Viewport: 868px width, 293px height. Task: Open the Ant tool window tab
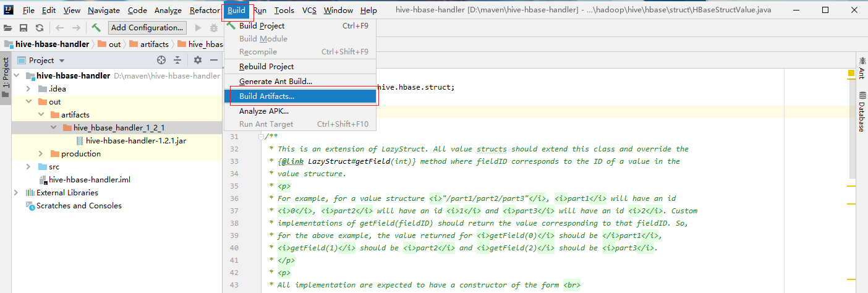pyautogui.click(x=861, y=68)
